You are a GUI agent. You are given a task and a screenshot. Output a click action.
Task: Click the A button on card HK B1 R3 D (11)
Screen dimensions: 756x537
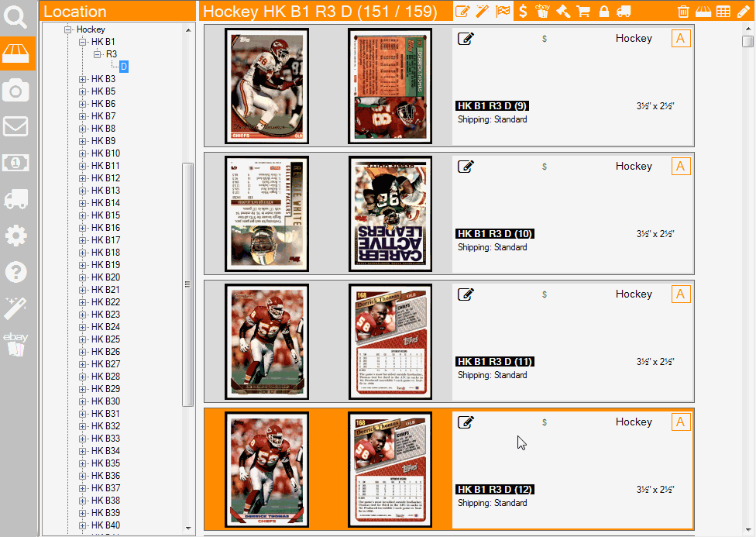pos(681,294)
